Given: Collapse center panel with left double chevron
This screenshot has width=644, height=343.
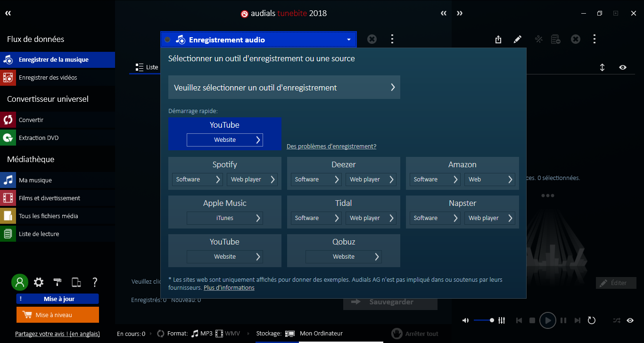Looking at the screenshot, I should pos(444,13).
